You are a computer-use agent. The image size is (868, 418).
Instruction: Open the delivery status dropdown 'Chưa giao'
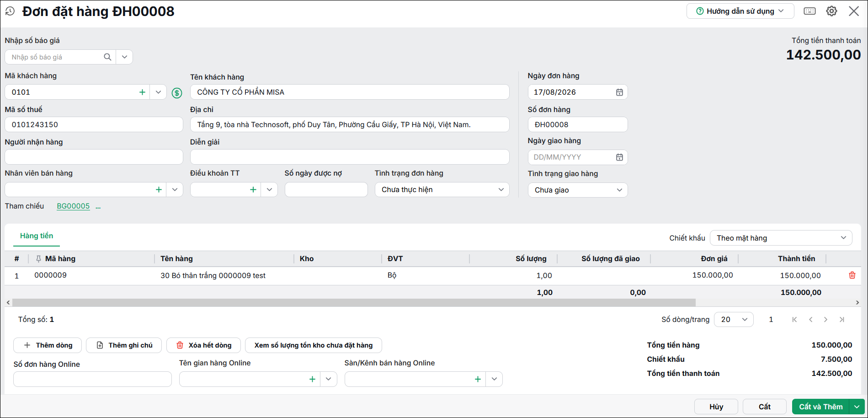coord(578,190)
